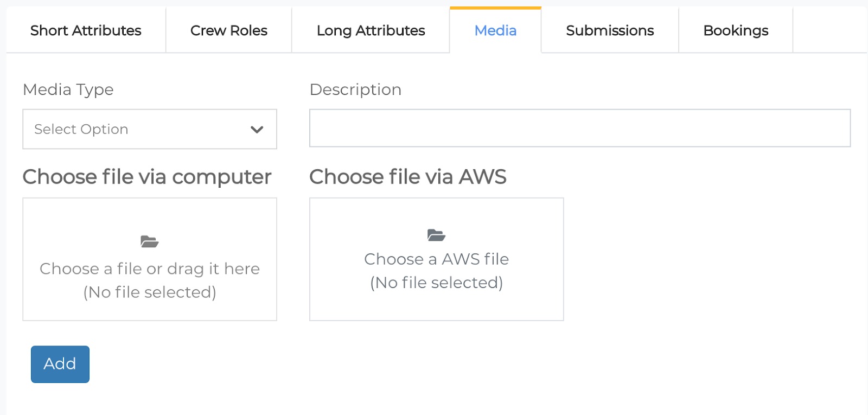
Task: Click "(No file selected)" in the AWS box
Action: (436, 283)
